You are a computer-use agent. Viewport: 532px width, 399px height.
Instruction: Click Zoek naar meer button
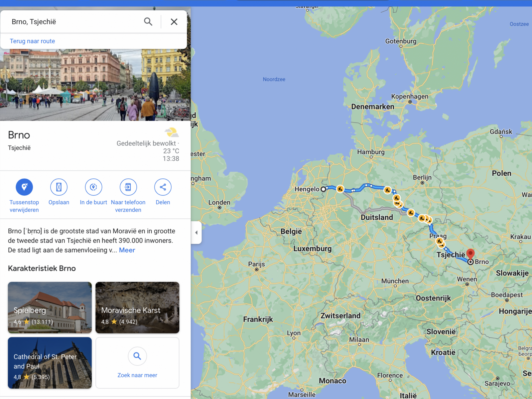click(x=137, y=363)
